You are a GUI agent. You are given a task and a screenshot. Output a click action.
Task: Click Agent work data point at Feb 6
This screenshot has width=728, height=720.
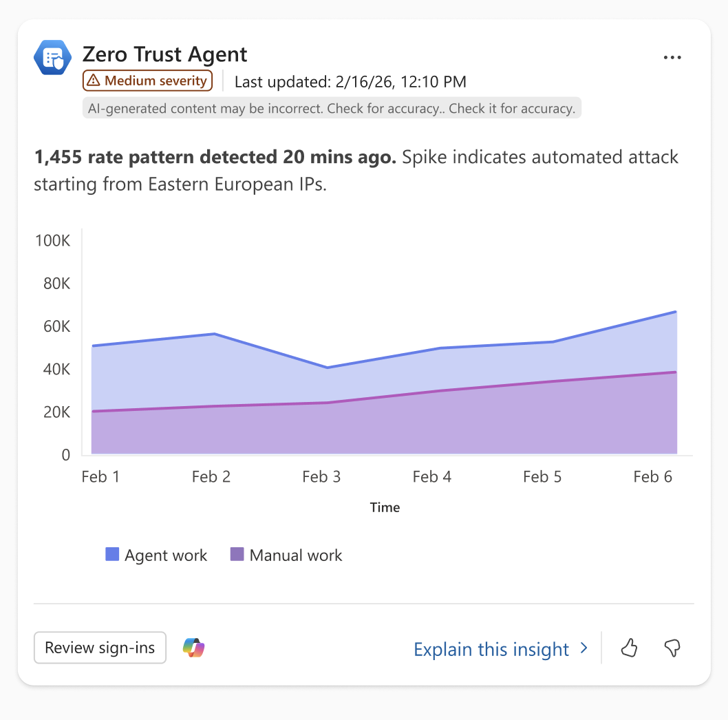(x=675, y=312)
